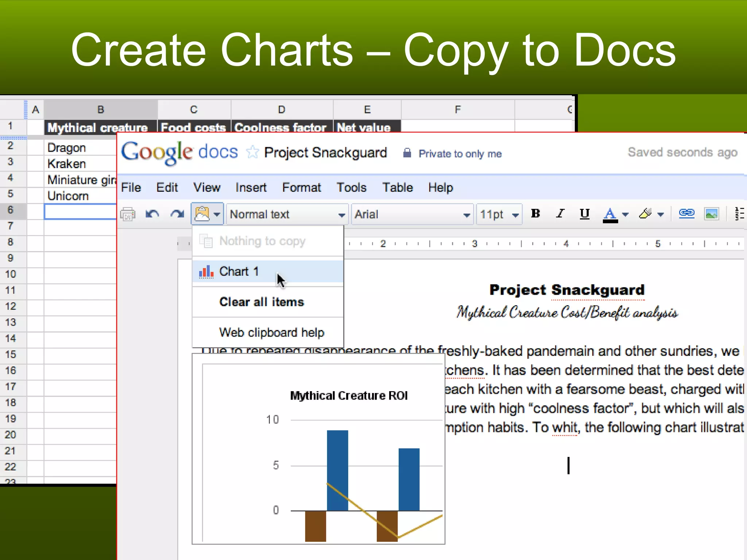The width and height of the screenshot is (747, 560).
Task: Open the File menu
Action: (131, 187)
